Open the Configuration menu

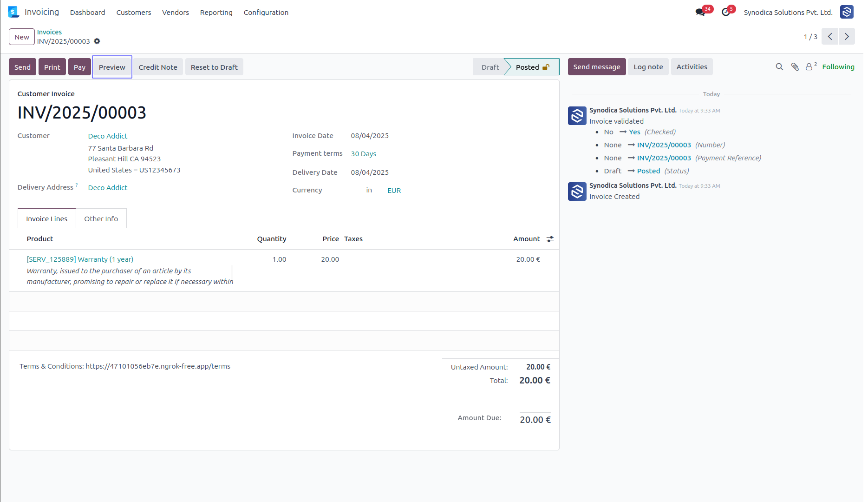click(266, 13)
